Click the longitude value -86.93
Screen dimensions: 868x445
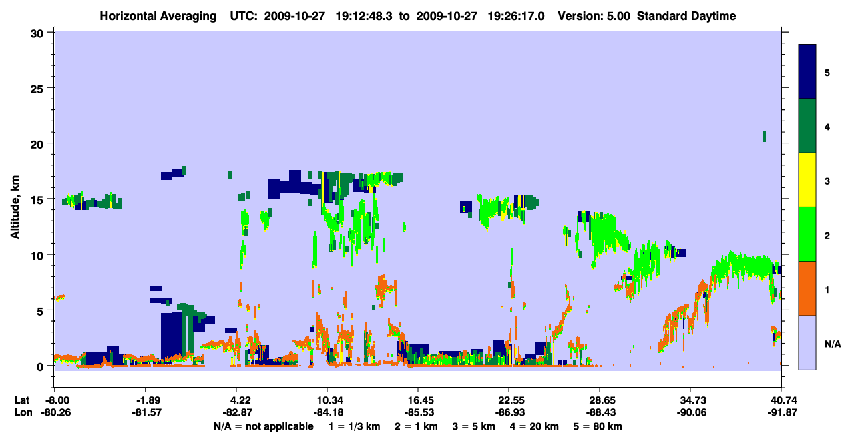tap(509, 413)
